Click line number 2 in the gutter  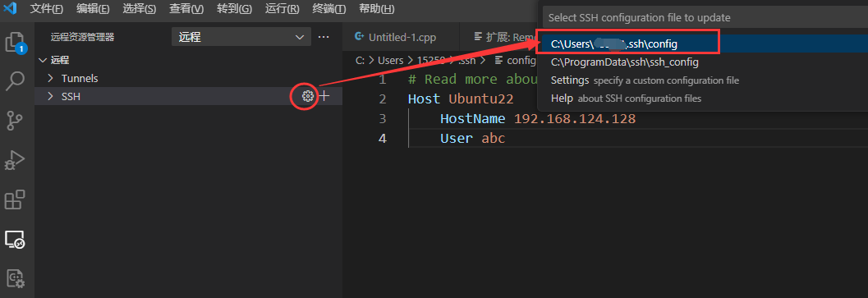pyautogui.click(x=382, y=99)
